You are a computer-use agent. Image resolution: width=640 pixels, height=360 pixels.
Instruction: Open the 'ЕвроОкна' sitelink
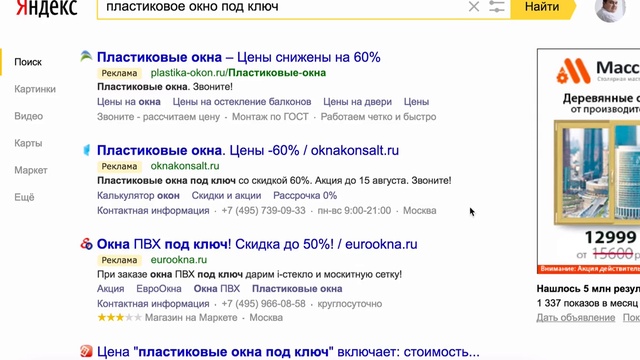pos(159,289)
